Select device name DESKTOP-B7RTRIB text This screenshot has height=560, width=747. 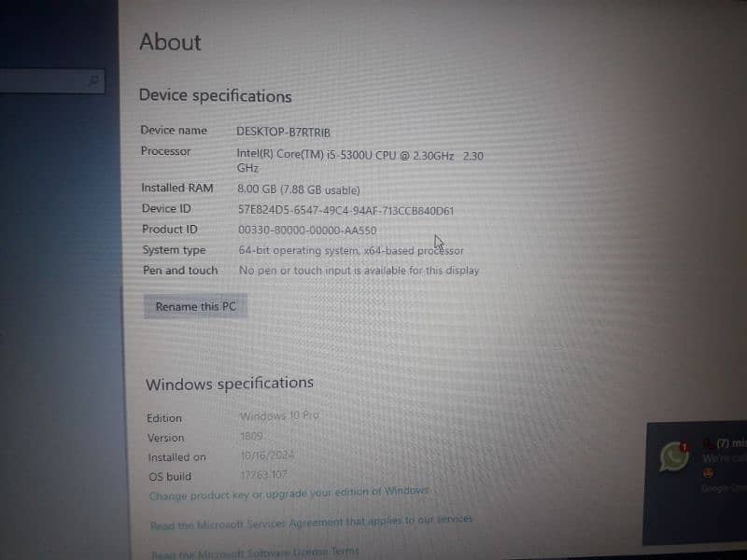(x=284, y=133)
